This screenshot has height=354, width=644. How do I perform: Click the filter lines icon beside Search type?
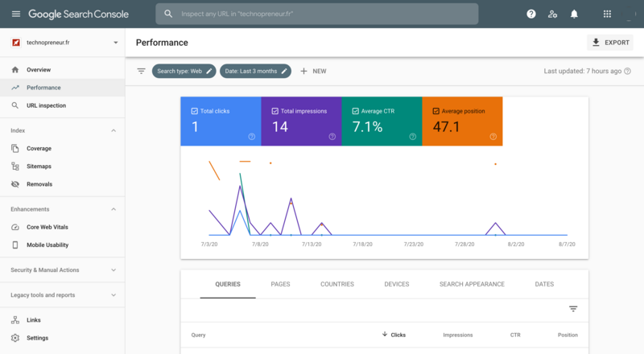coord(142,71)
